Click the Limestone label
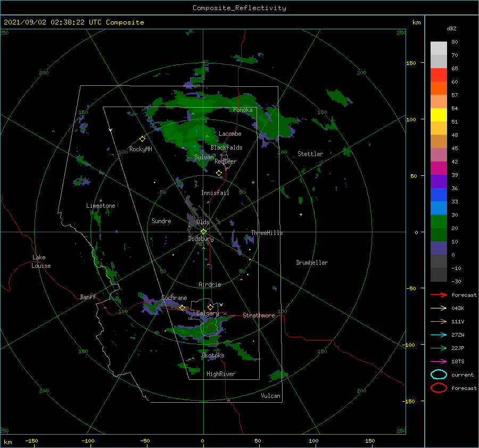Image resolution: width=479 pixels, height=448 pixels. point(101,206)
